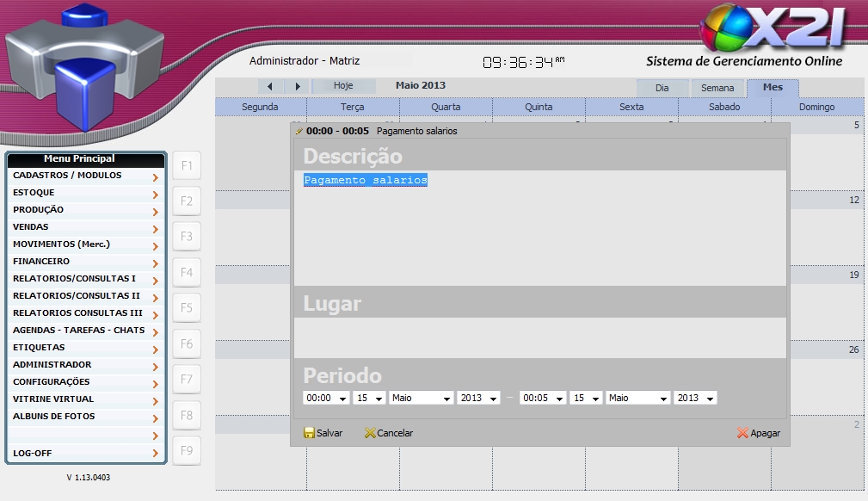Viewport: 868px width, 501px height.
Task: Go to next month with right arrow
Action: pyautogui.click(x=297, y=86)
